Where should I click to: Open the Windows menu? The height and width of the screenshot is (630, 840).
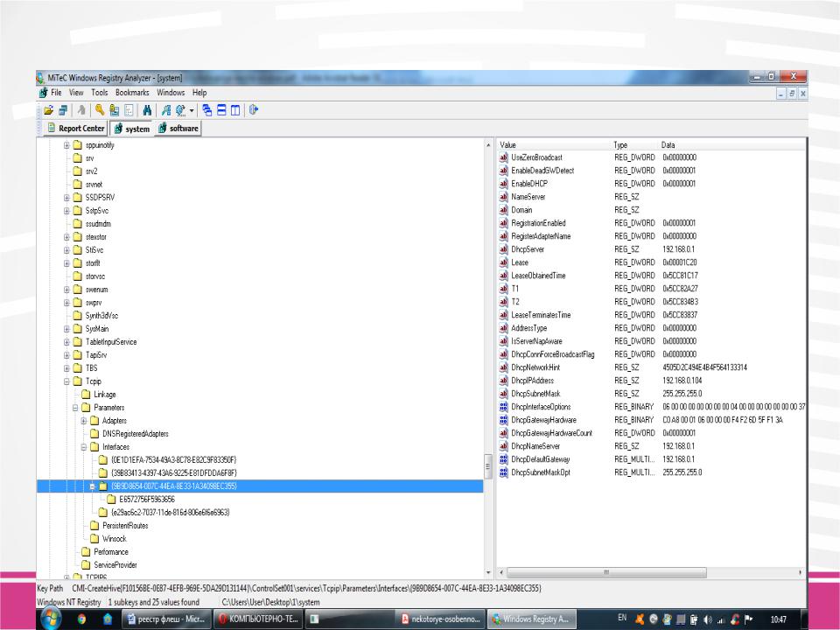pos(171,93)
